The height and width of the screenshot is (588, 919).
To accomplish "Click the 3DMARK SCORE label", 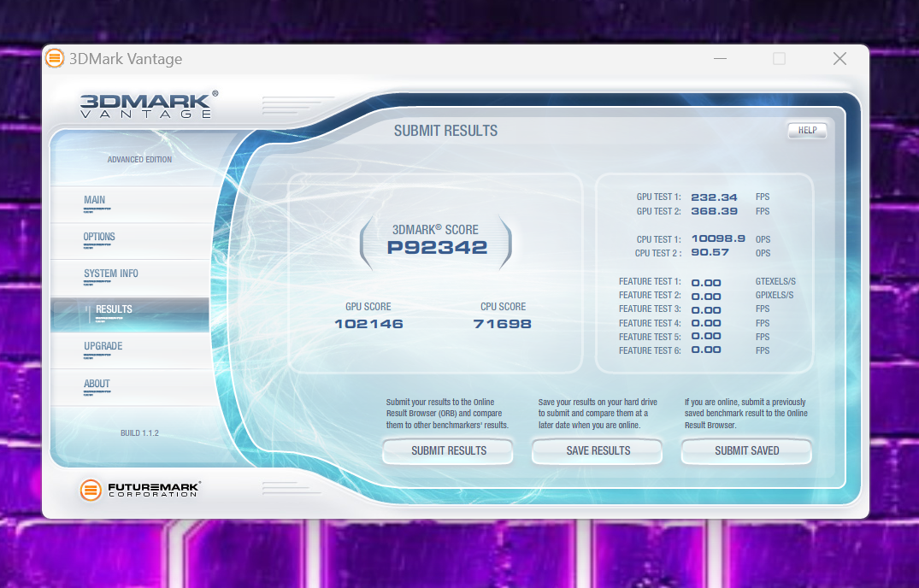I will point(435,230).
